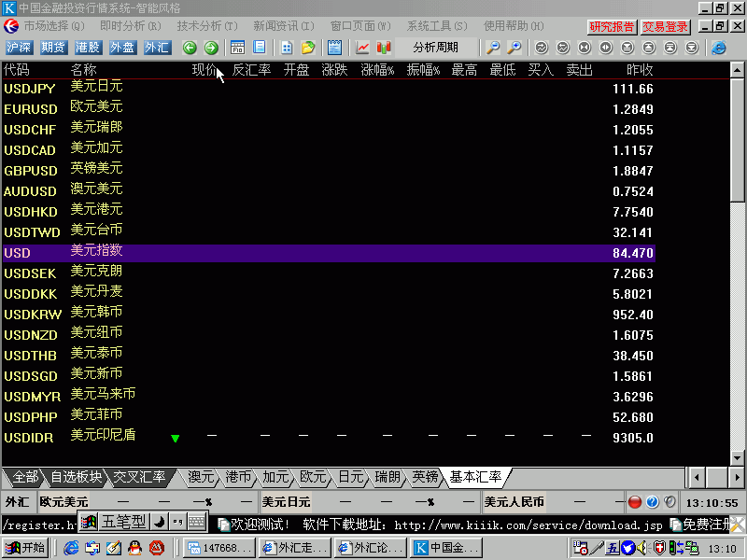Image resolution: width=747 pixels, height=560 pixels.
Task: Select the 日元 currency tab
Action: pyautogui.click(x=352, y=477)
